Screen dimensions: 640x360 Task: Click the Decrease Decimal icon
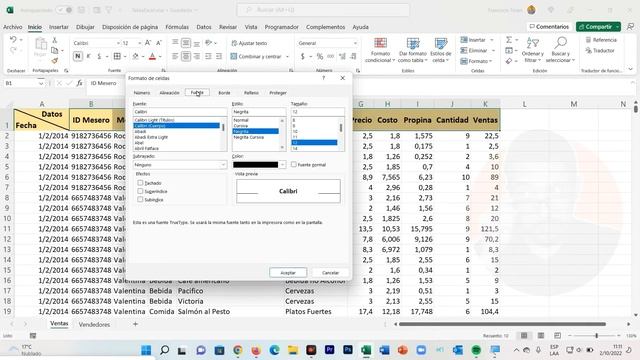(x=353, y=56)
